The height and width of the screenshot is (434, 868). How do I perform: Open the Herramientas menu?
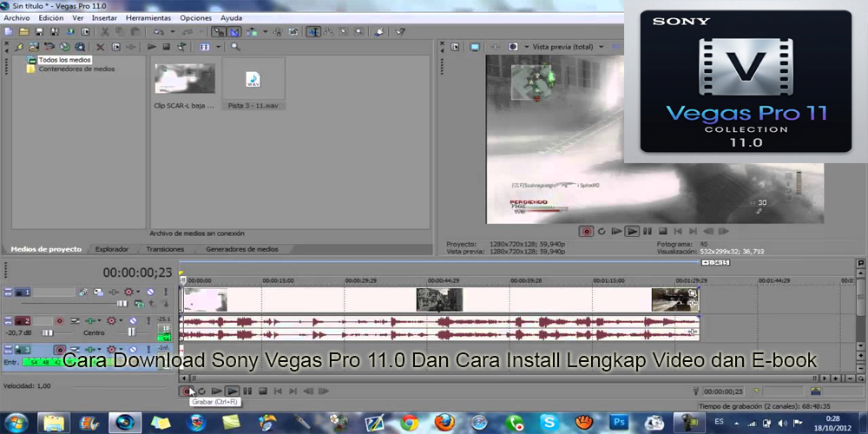pyautogui.click(x=148, y=17)
